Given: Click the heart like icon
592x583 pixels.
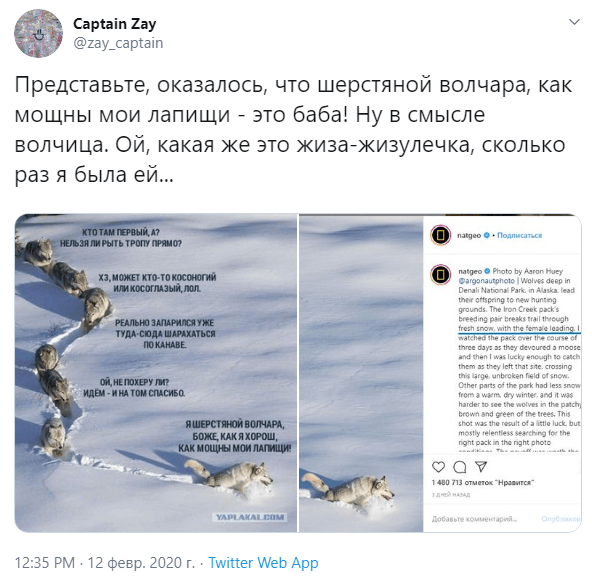Looking at the screenshot, I should click(x=438, y=467).
